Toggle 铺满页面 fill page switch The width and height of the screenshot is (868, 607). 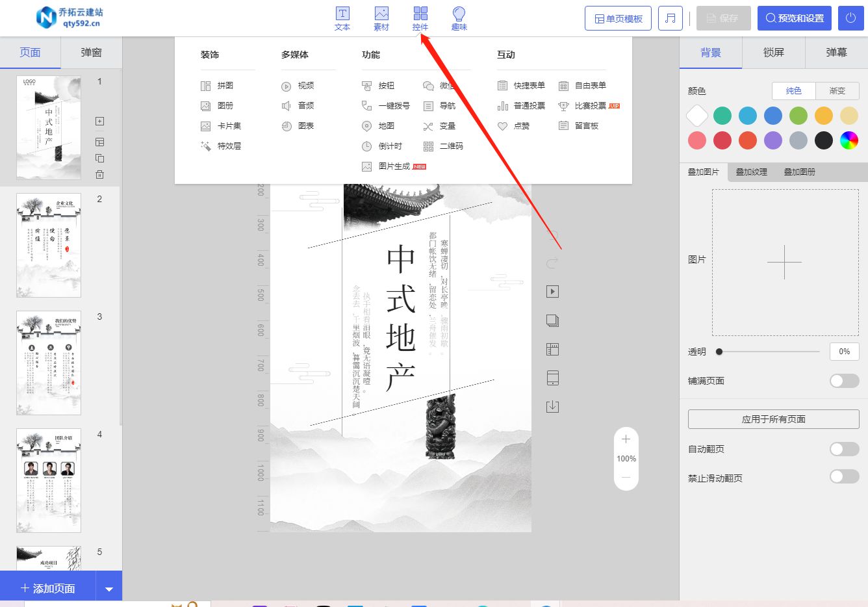tap(845, 381)
